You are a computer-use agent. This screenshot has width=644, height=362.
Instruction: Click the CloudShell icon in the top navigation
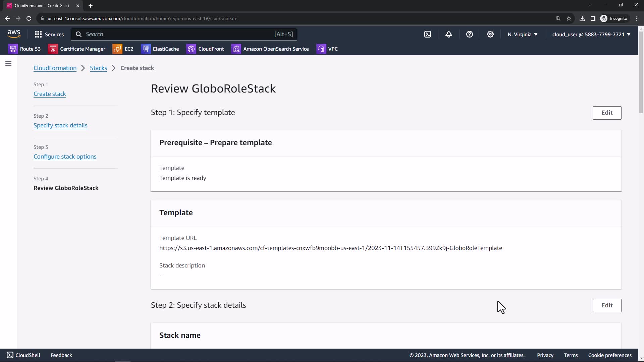click(428, 34)
